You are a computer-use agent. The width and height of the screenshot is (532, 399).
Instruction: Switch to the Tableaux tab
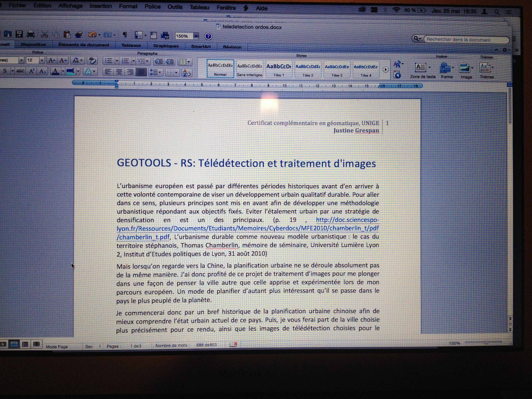click(131, 46)
